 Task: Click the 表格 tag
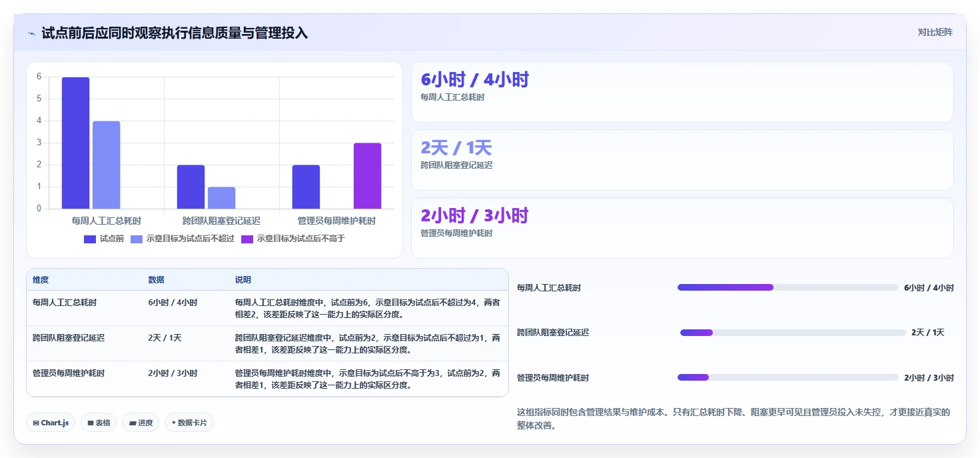[99, 423]
